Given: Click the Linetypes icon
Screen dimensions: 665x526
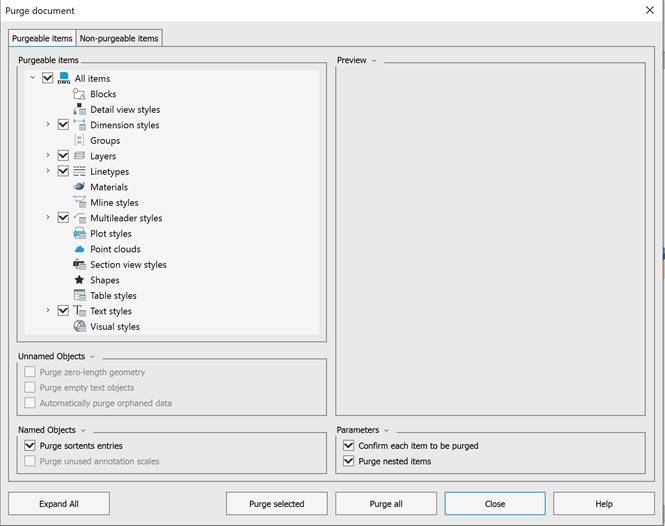Looking at the screenshot, I should [79, 171].
